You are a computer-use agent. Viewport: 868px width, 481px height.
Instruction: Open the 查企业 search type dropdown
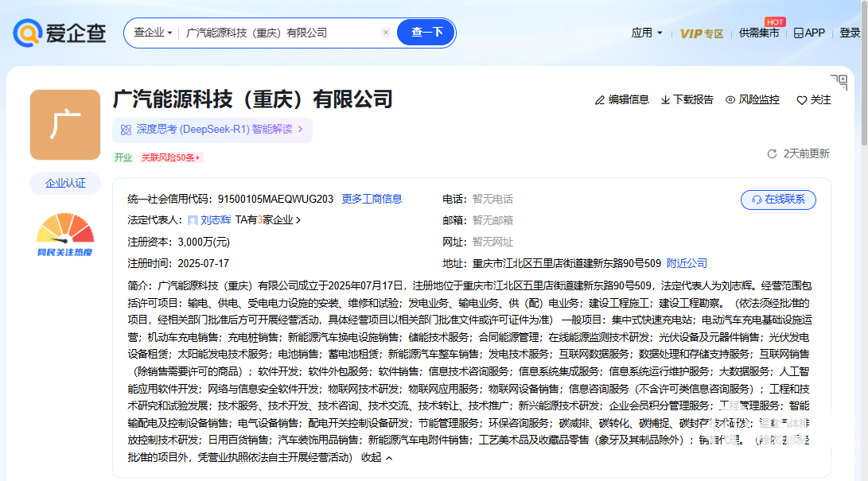click(x=153, y=33)
